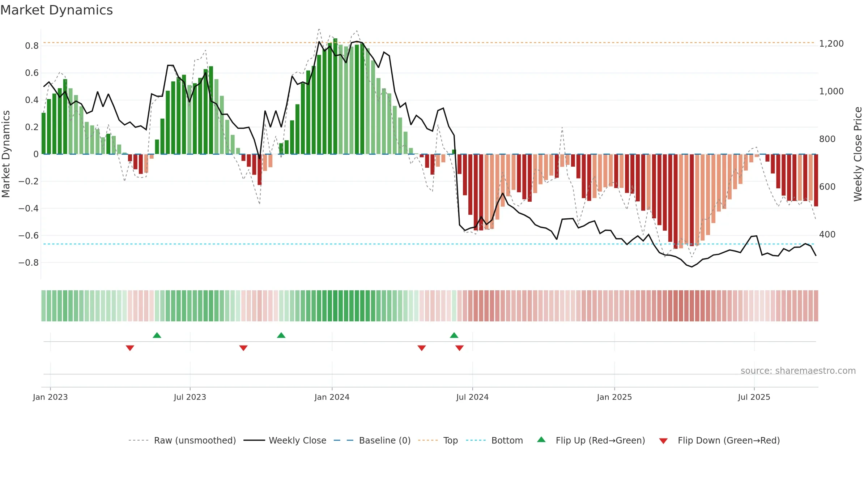Click the Jan 2025 axis label
The image size is (868, 488).
click(x=614, y=397)
